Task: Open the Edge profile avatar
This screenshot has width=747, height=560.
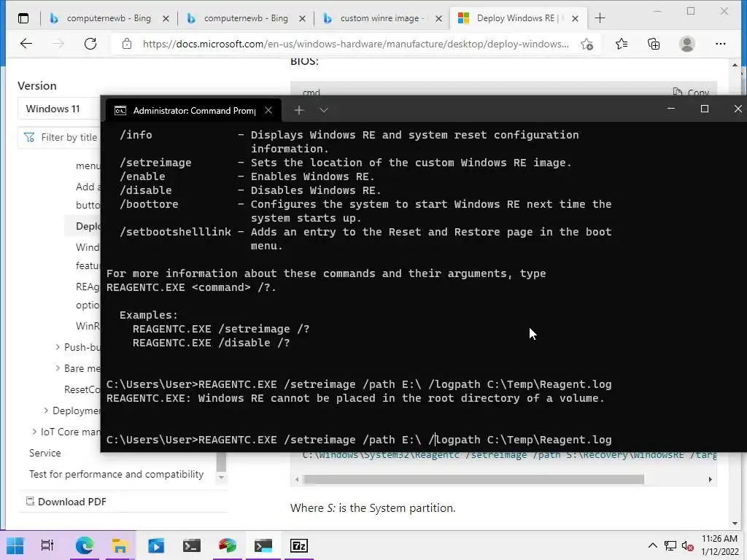Action: tap(687, 44)
